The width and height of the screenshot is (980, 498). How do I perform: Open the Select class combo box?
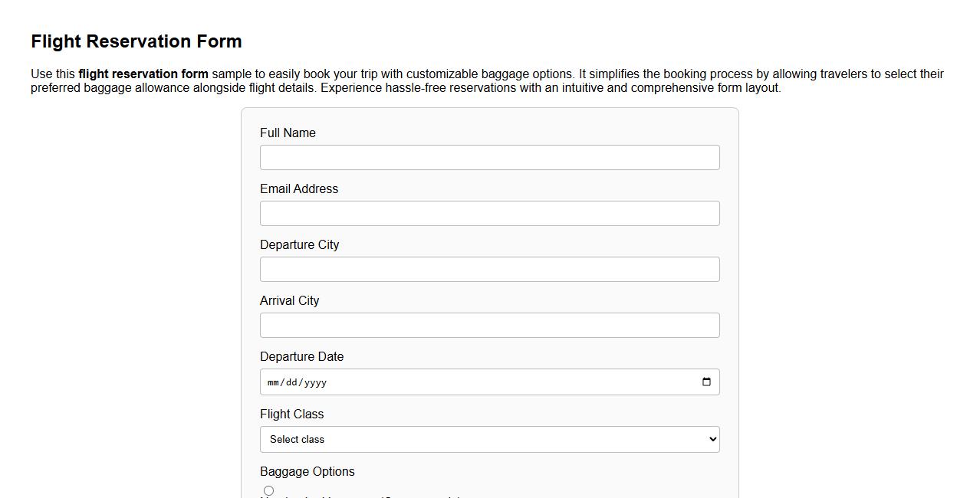point(490,439)
